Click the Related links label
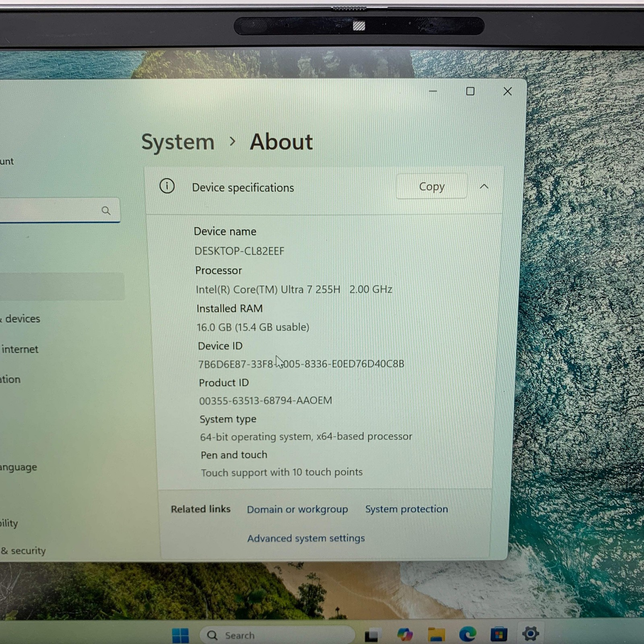Screen dimensions: 644x644 coord(200,509)
